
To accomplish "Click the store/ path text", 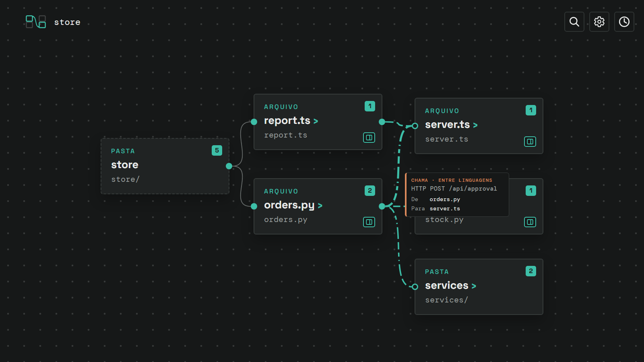I will coord(125,179).
